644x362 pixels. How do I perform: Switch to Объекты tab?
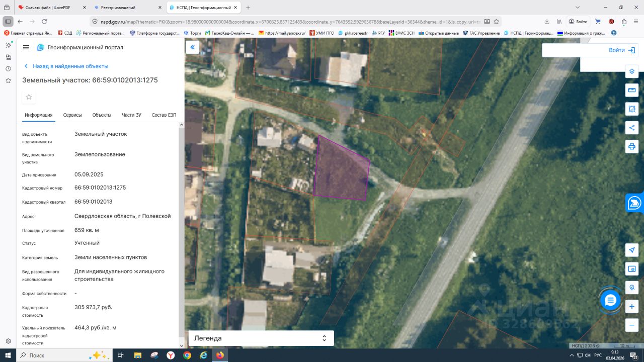tap(102, 115)
